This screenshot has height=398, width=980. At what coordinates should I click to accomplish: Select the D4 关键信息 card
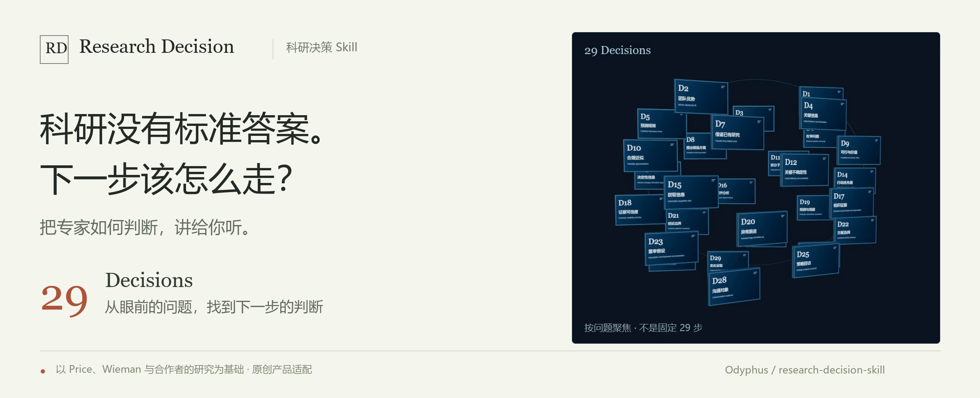(x=823, y=114)
